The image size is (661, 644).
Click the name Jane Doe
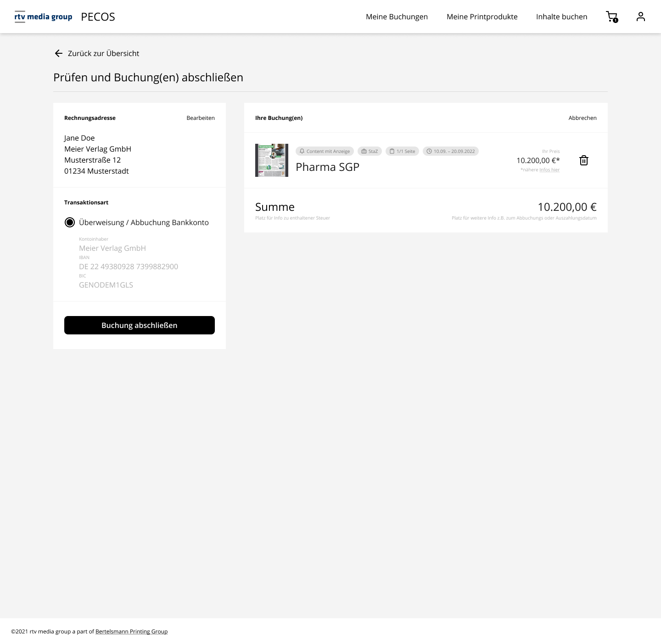click(79, 138)
